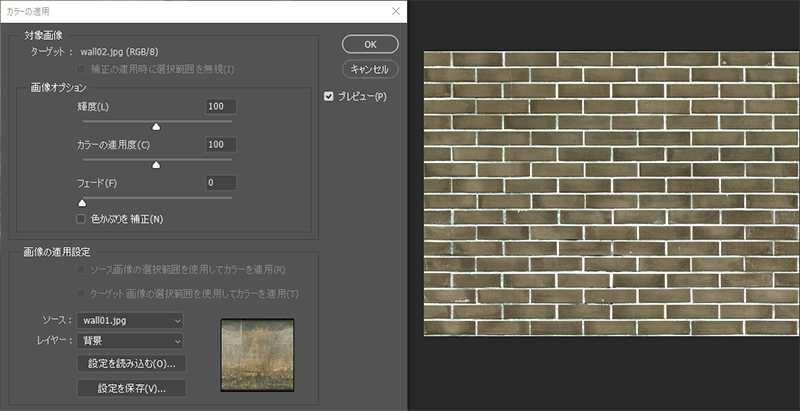Viewport: 800px width, 411px height.
Task: Check ターゲット画像の選択範囲を使用してカラーを適用
Action: [82, 294]
